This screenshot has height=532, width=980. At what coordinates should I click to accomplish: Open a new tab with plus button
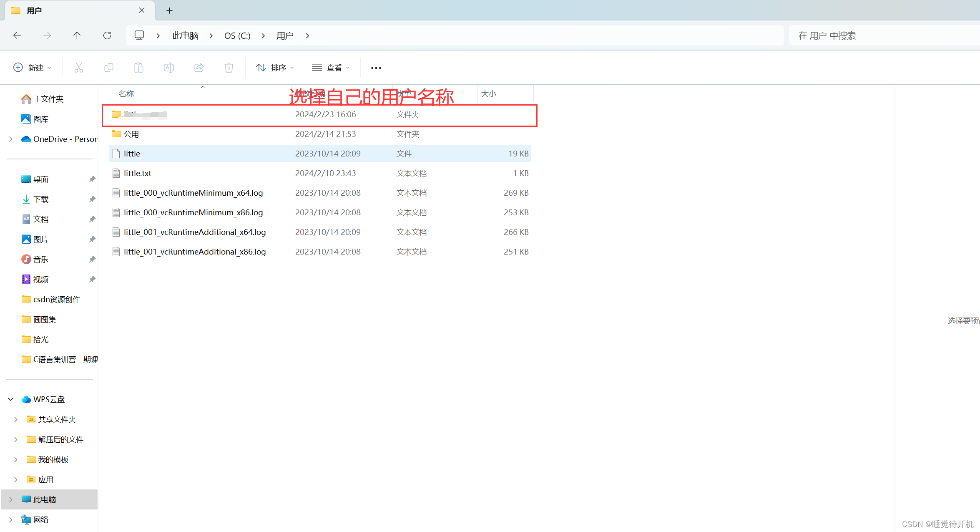click(x=169, y=11)
